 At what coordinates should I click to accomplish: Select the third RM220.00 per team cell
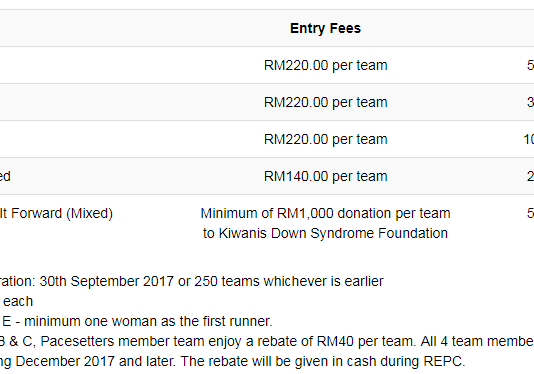click(326, 139)
